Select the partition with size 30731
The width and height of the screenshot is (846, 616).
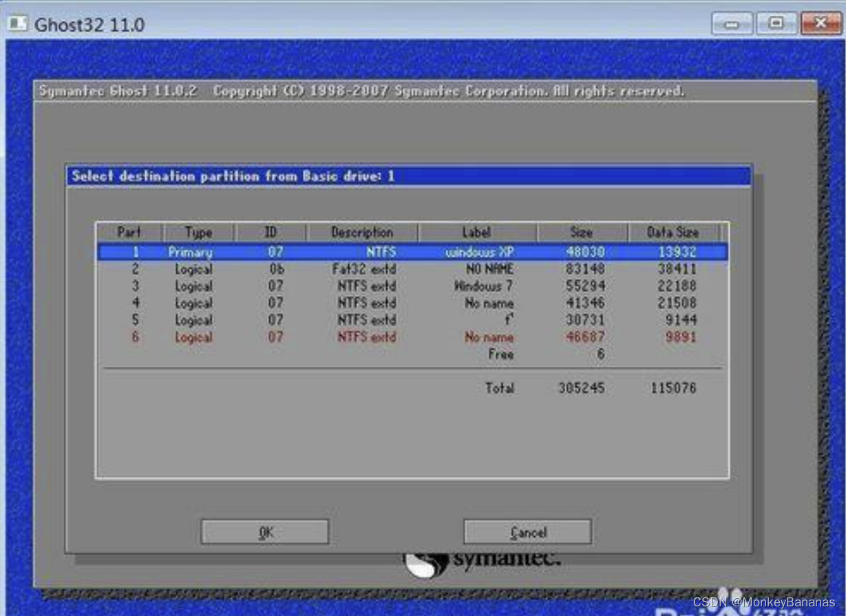click(x=412, y=320)
